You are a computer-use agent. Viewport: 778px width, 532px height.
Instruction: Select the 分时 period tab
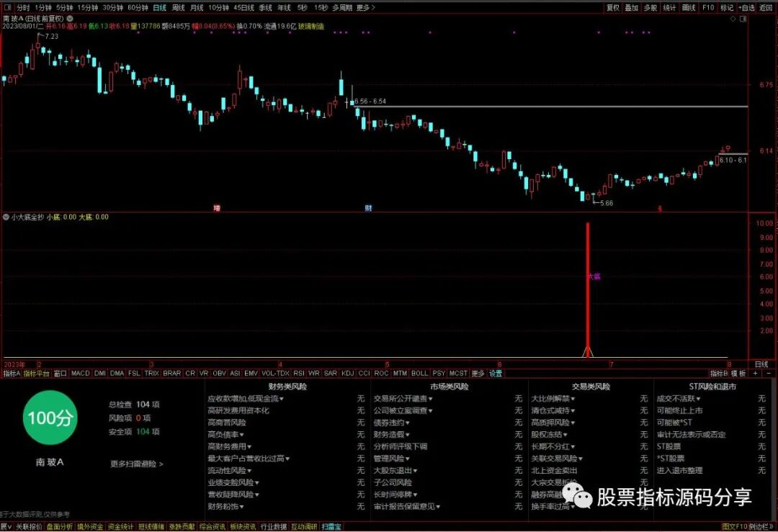pos(23,7)
